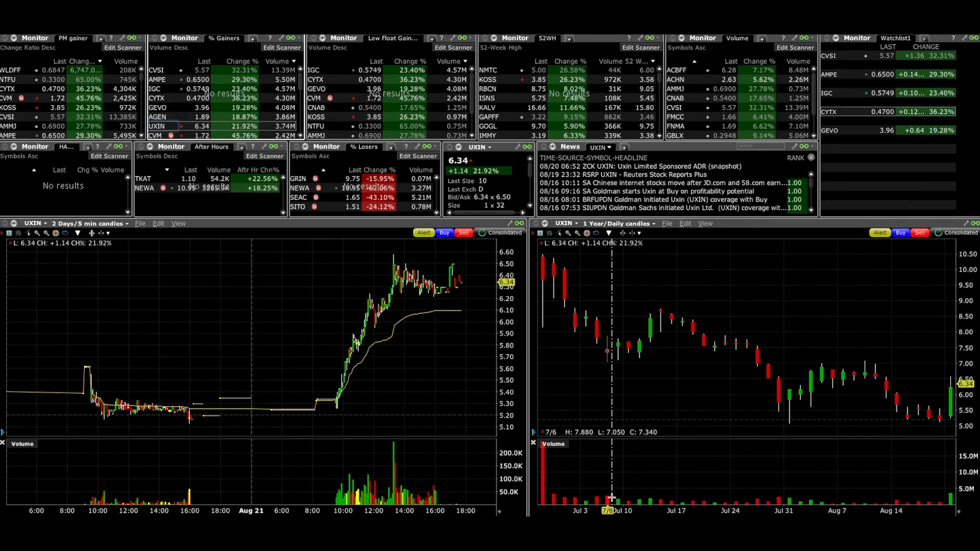This screenshot has height=551, width=980.
Task: Click the 7/6 date marker on the daily chart axis
Action: tap(607, 510)
